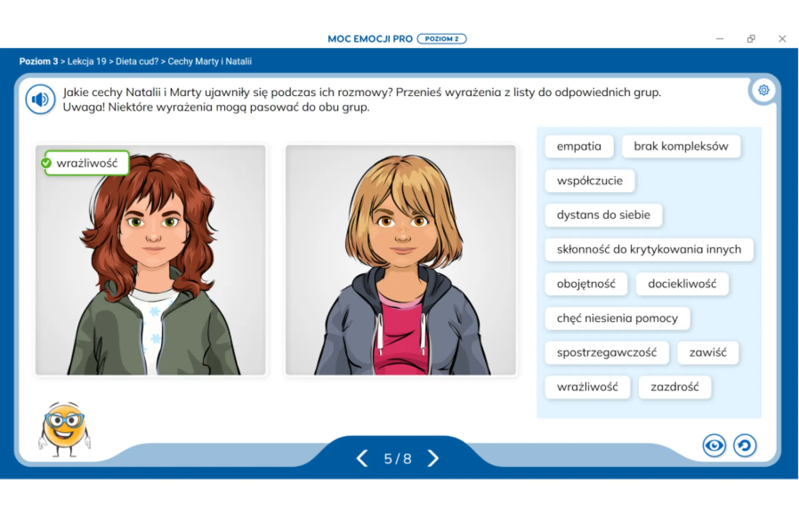Go to the next exercise arrow
This screenshot has height=532, width=799.
[433, 458]
